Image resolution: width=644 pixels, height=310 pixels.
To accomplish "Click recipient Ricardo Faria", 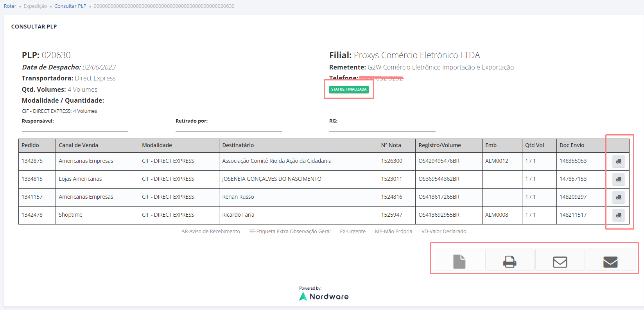I will (x=238, y=215).
